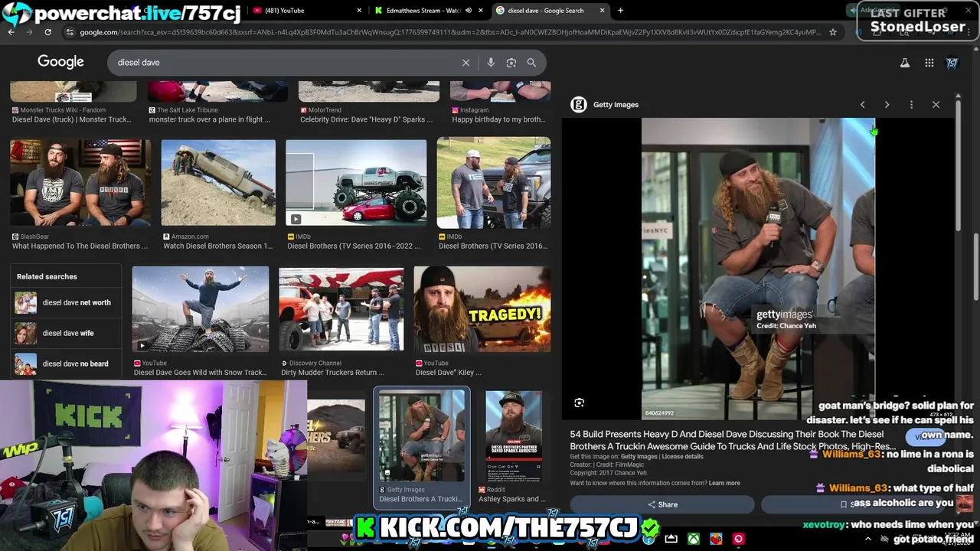View site information icon in address bar
The height and width of the screenshot is (551, 980).
(x=70, y=32)
